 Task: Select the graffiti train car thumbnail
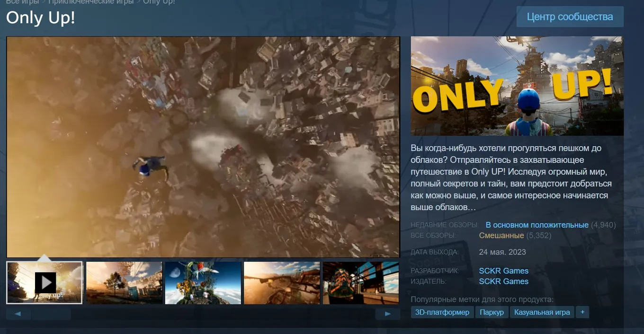[x=361, y=283]
